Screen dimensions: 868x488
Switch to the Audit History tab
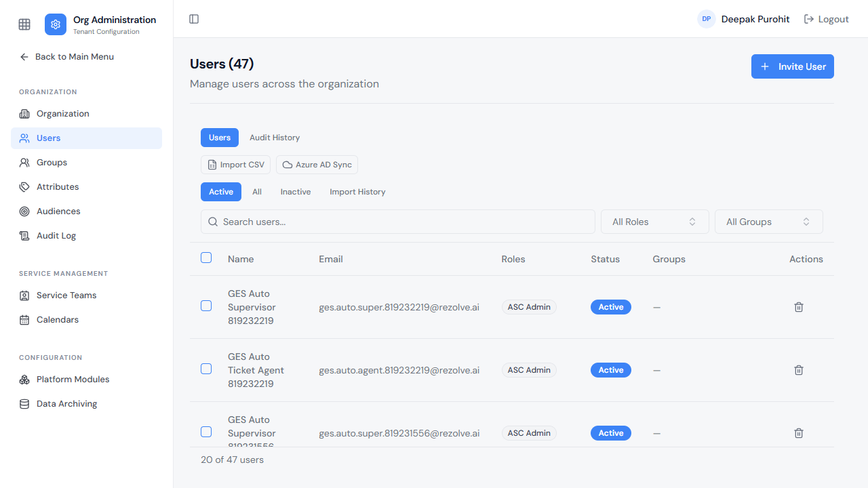click(x=275, y=138)
